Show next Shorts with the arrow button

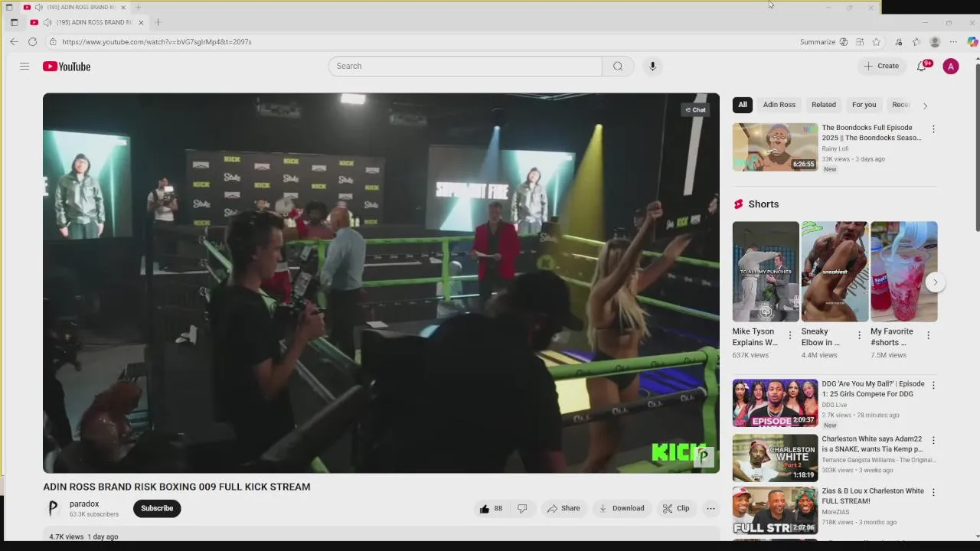935,282
